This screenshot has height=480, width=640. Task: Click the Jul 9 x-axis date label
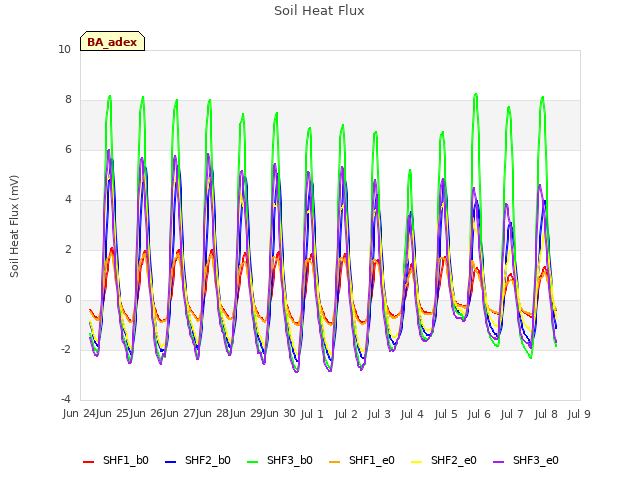coord(579,414)
